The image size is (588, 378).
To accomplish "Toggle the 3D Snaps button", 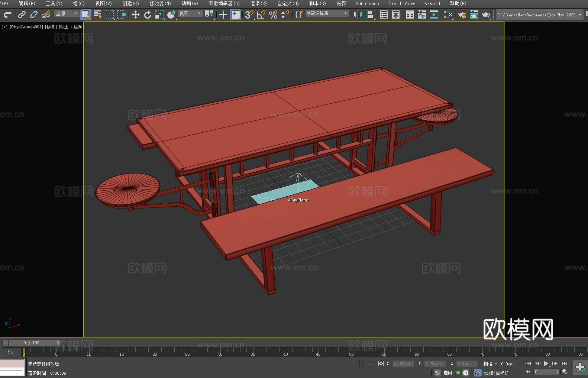I will click(249, 14).
